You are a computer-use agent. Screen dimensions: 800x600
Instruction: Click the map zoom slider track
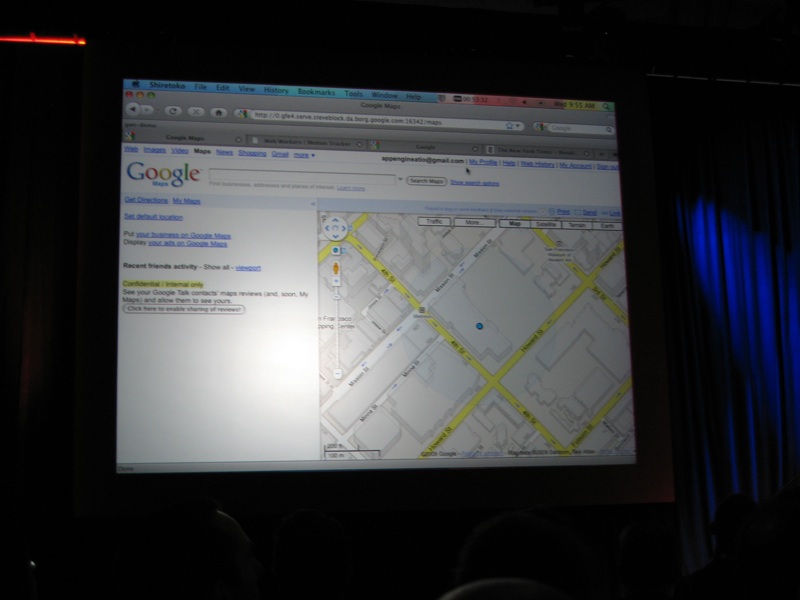click(x=337, y=327)
